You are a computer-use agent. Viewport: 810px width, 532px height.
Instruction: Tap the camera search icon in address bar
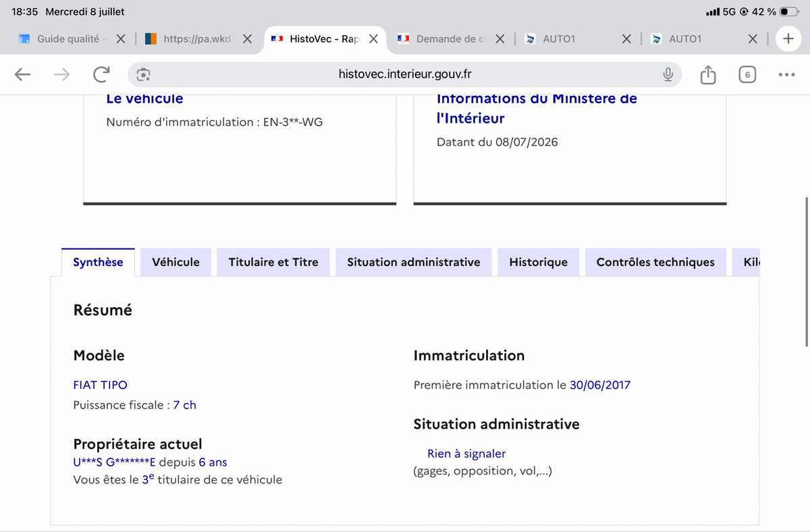(x=143, y=74)
